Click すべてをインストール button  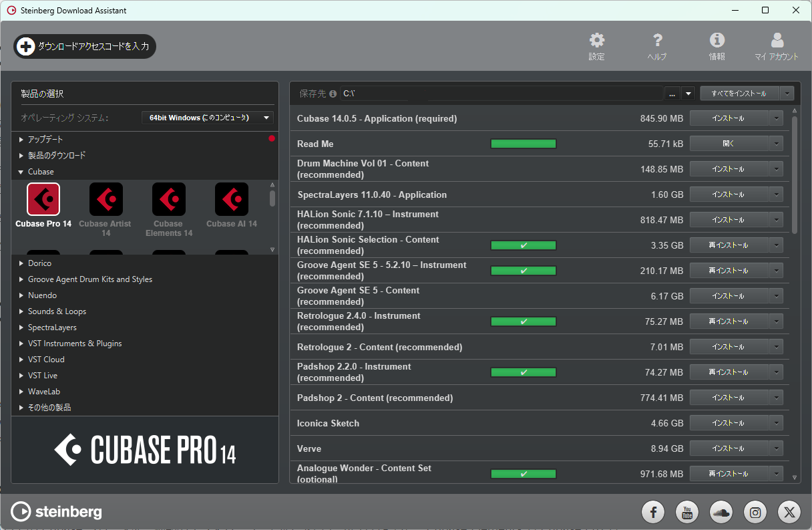click(x=739, y=94)
